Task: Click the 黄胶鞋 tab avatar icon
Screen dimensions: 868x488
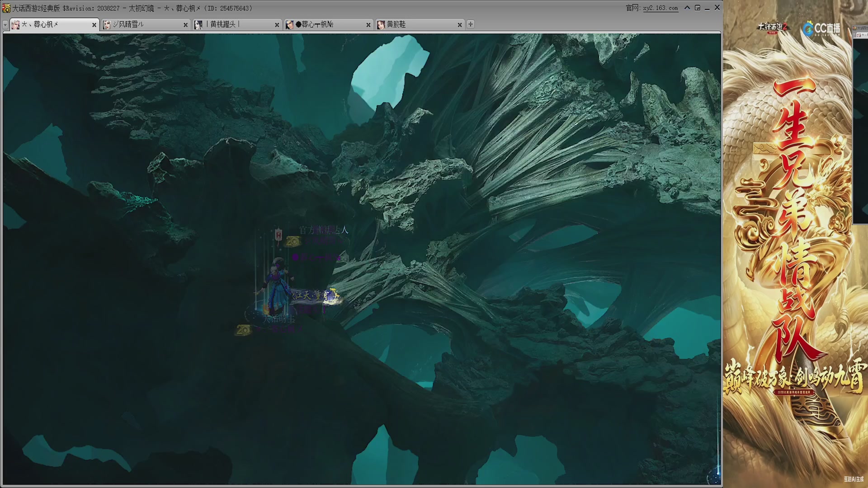Action: [381, 25]
